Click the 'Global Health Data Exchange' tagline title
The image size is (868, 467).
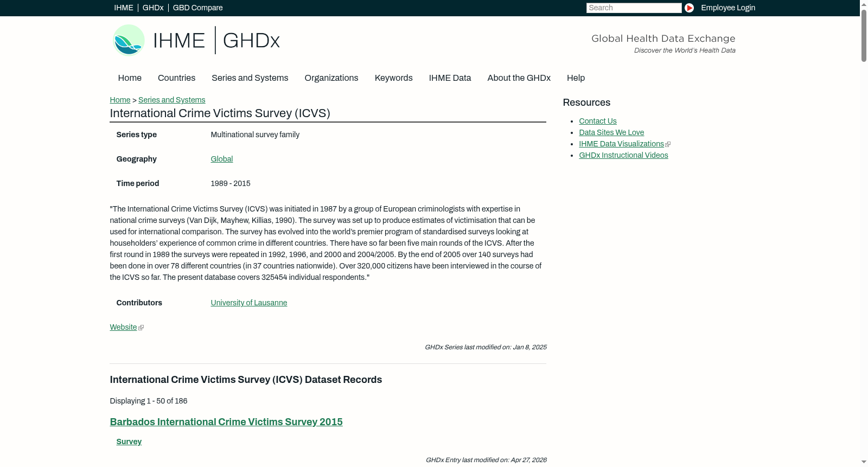[x=663, y=39]
